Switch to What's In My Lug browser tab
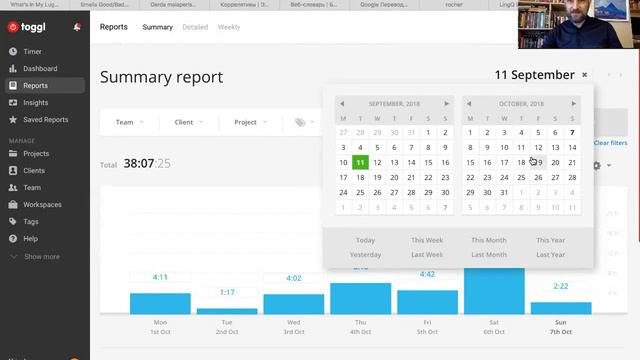640x360 pixels. click(34, 5)
